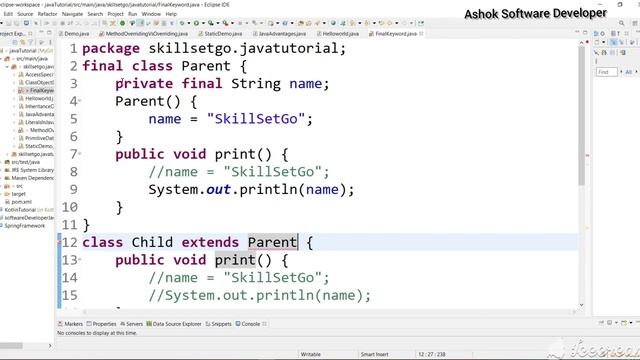Open the Project menu

(116, 14)
